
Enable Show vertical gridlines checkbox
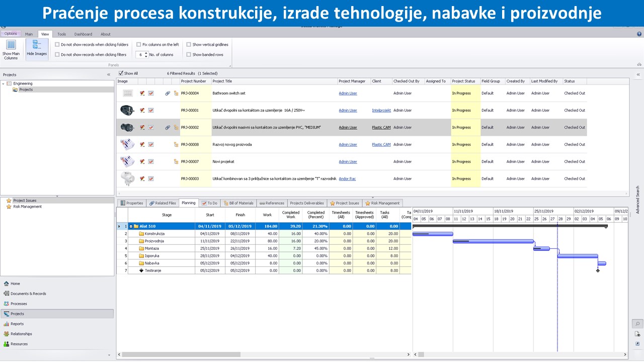point(189,45)
